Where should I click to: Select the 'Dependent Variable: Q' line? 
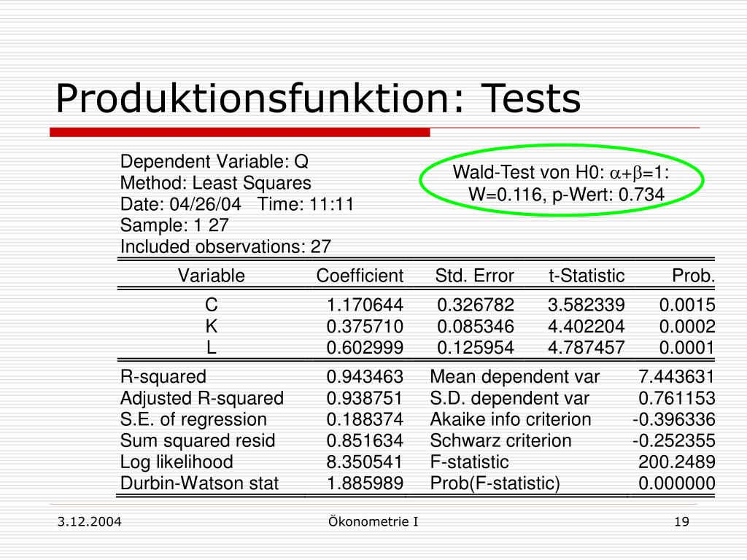tap(214, 162)
